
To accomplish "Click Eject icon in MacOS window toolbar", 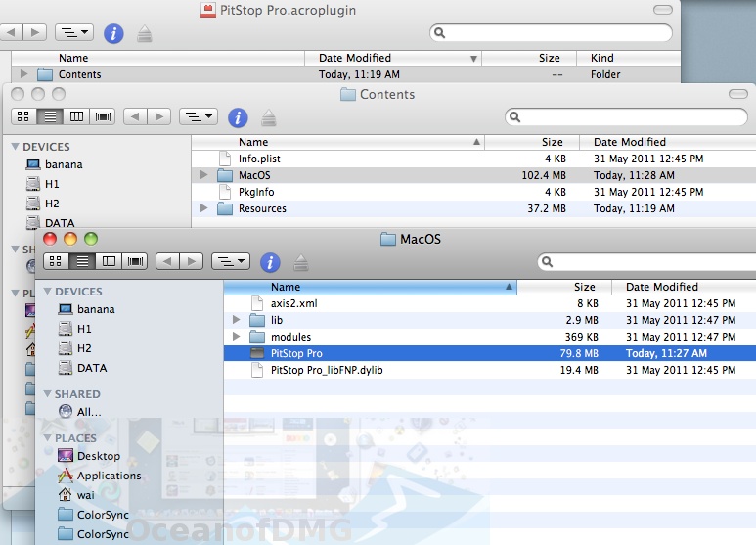I will coord(301,262).
